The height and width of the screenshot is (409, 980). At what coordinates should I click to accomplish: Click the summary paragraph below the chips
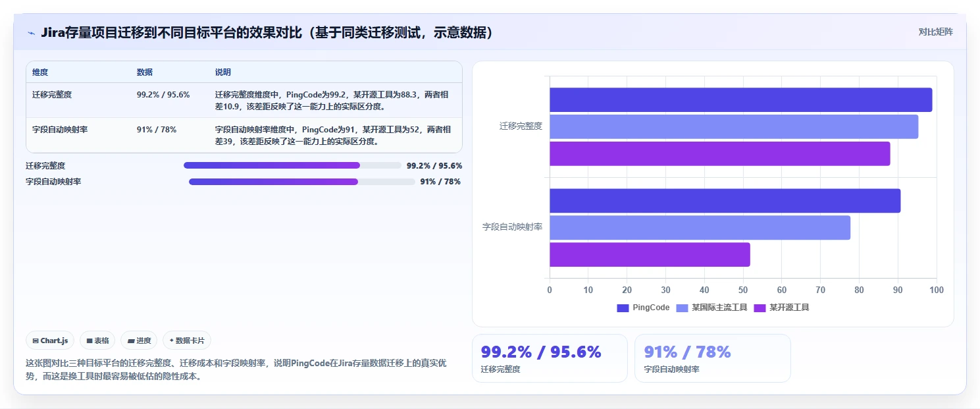[236, 369]
